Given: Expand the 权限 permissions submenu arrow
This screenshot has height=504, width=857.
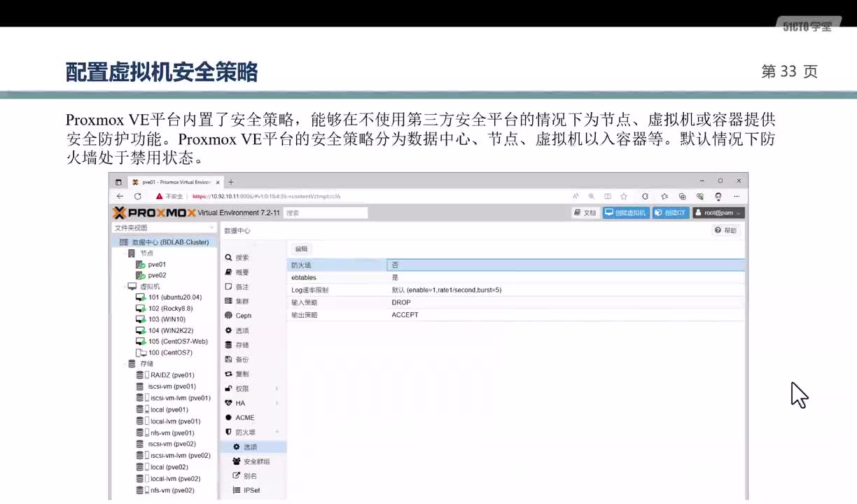Looking at the screenshot, I should click(x=277, y=388).
